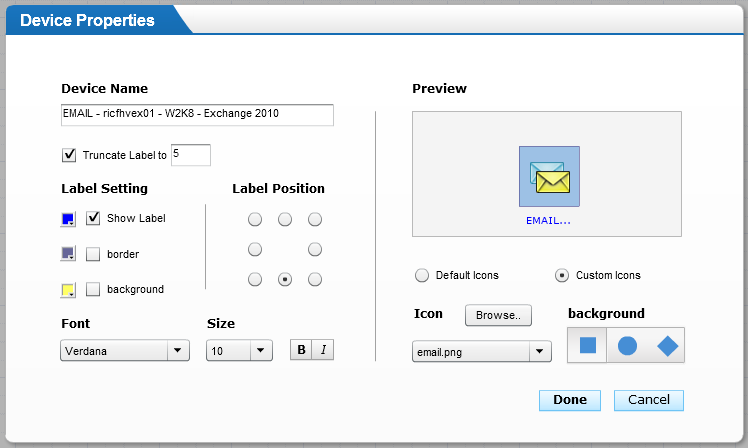Screen dimensions: 748x448
Task: Click the truncate length field showing 5
Action: pyautogui.click(x=191, y=155)
